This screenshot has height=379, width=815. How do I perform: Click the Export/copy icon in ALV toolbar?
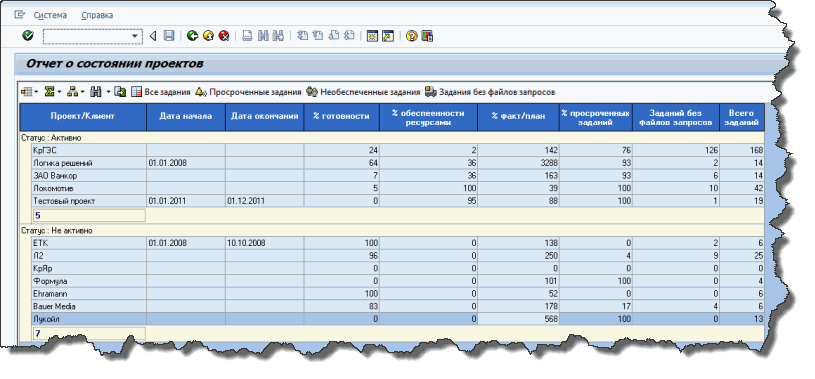click(x=120, y=92)
